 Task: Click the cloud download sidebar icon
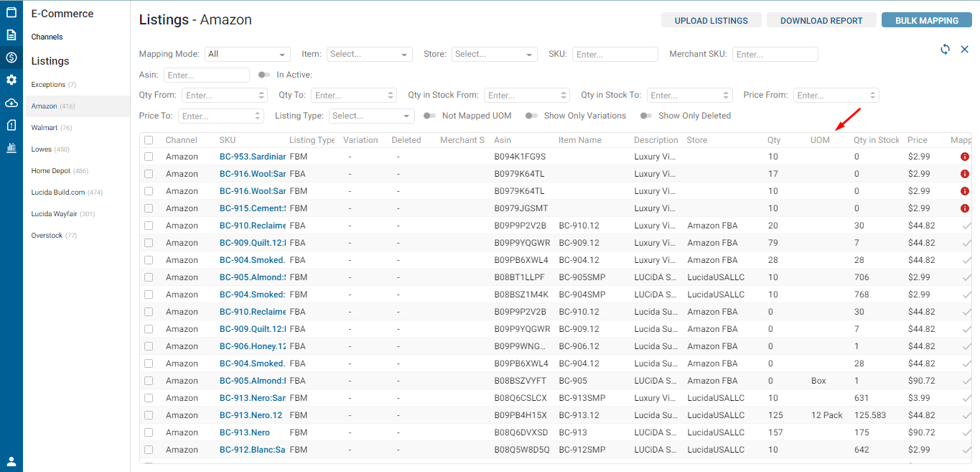click(x=11, y=103)
